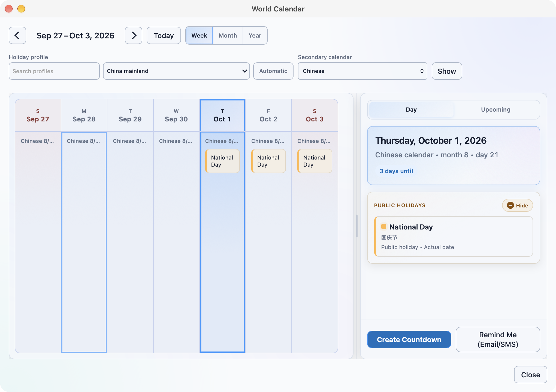Screen dimensions: 556x392
Task: Switch to the Upcoming tab
Action: pos(495,109)
